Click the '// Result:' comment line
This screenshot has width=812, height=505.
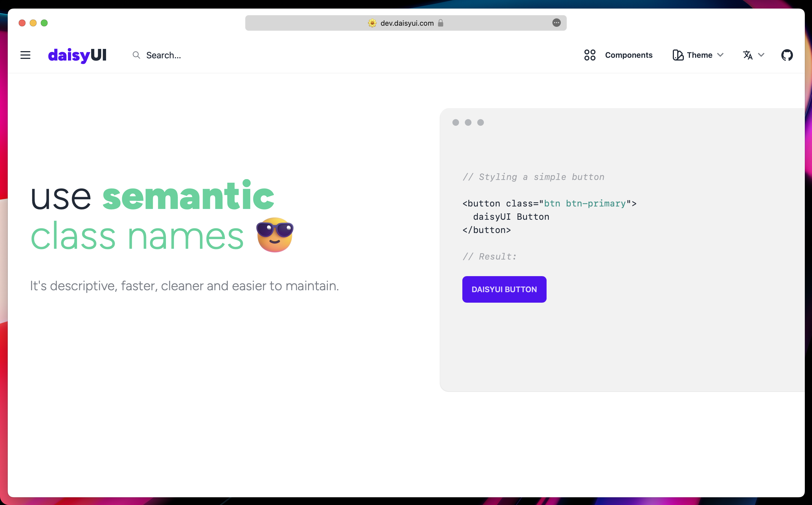click(x=490, y=257)
